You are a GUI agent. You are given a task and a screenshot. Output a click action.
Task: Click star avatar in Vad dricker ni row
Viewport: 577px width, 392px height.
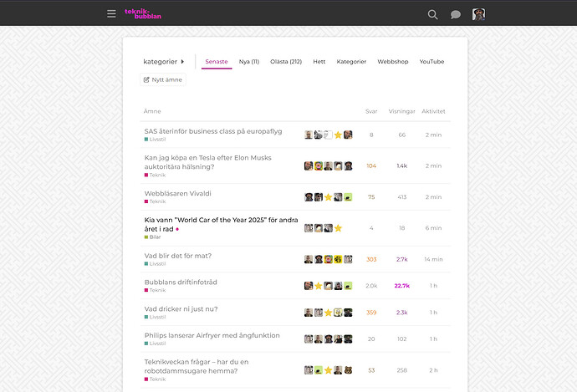coord(329,313)
